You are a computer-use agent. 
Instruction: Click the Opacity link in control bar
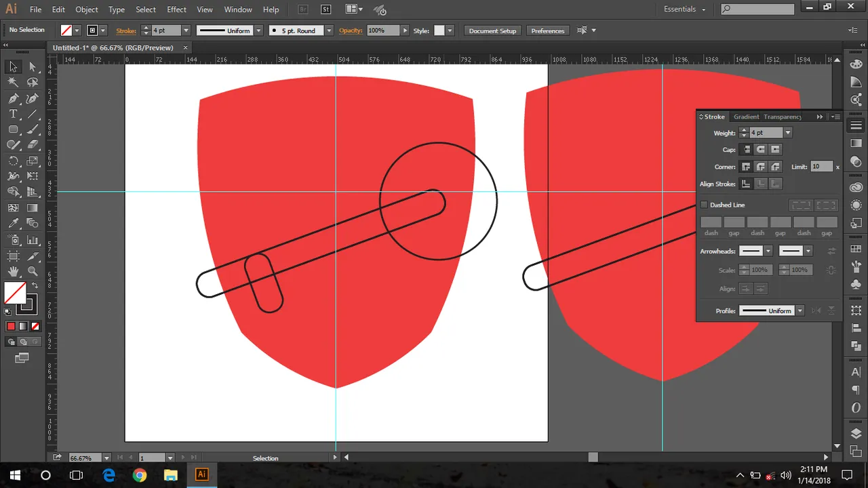[351, 30]
